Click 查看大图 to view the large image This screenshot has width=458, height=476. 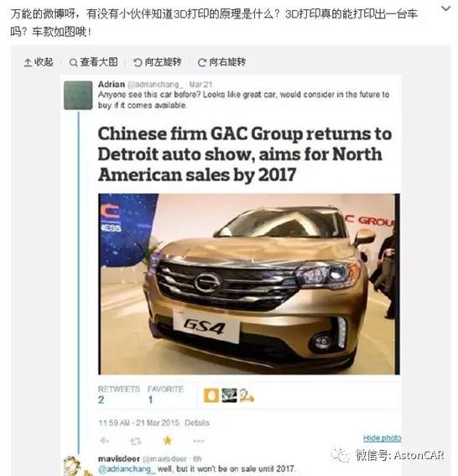93,62
